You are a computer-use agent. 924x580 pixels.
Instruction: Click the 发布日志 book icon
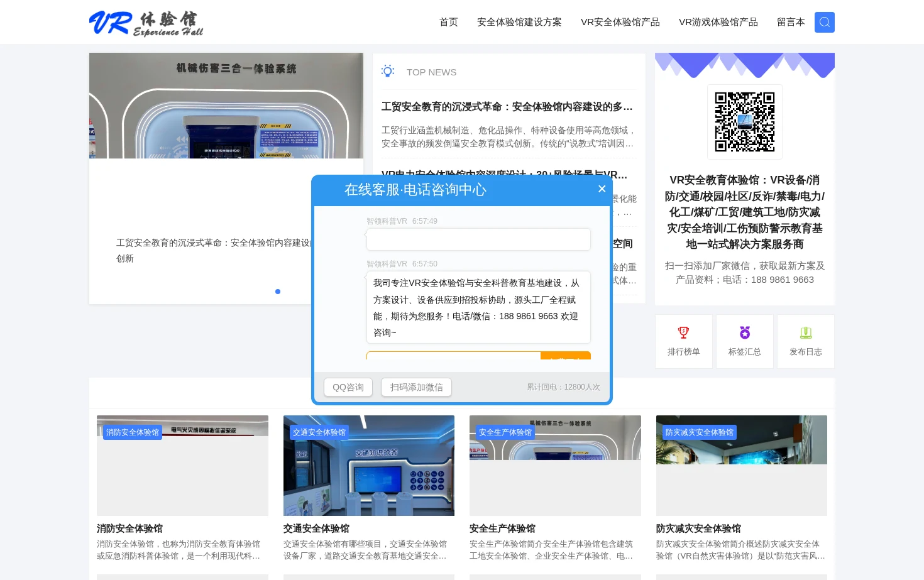(x=806, y=332)
